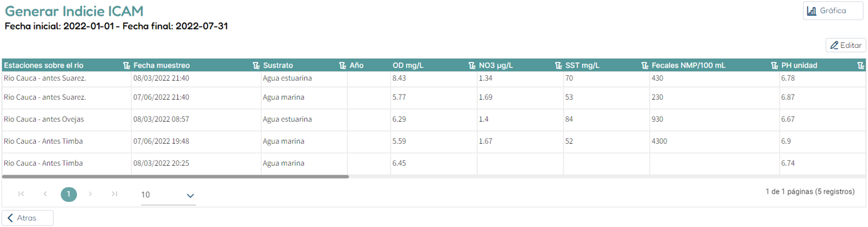Open filter icon for OD mg/L column
This screenshot has height=227, width=868.
click(472, 66)
